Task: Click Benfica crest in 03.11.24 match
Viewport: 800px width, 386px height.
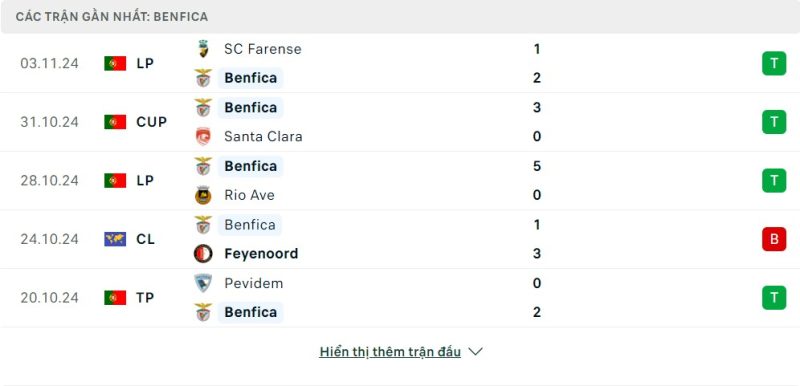Action: pos(203,78)
